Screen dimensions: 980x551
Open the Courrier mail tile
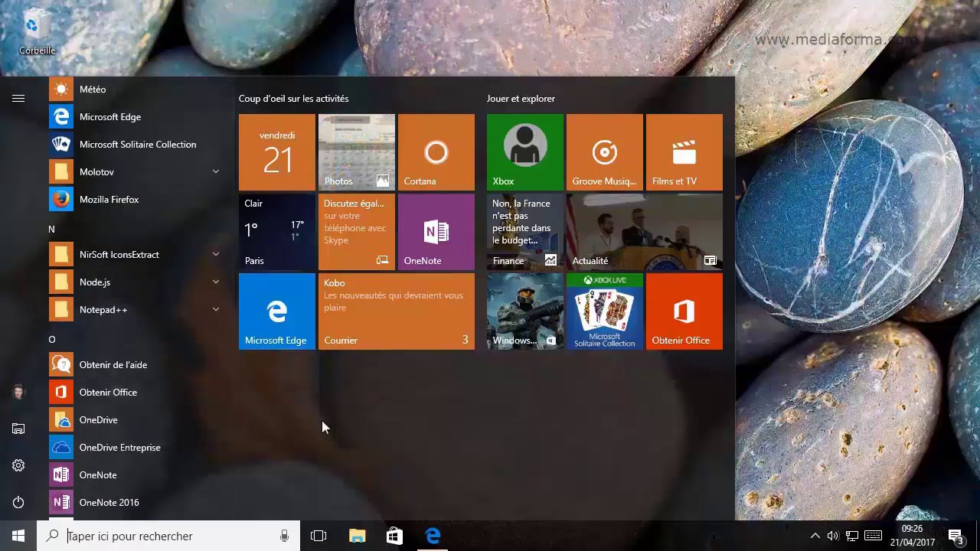pyautogui.click(x=397, y=311)
